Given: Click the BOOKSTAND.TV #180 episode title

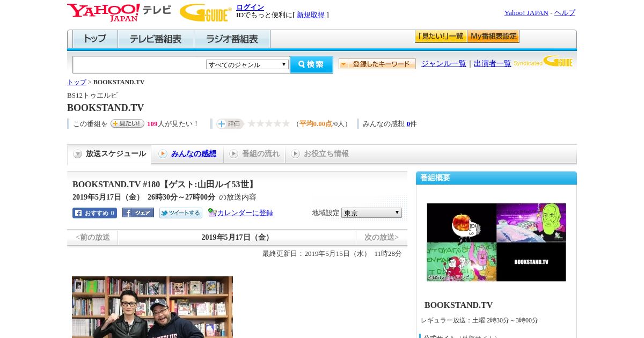Looking at the screenshot, I should 165,185.
